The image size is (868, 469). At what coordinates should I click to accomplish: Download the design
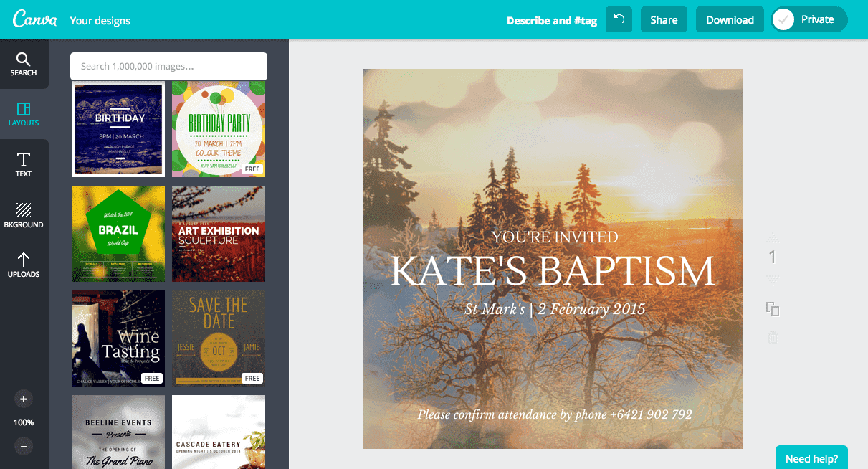(730, 19)
